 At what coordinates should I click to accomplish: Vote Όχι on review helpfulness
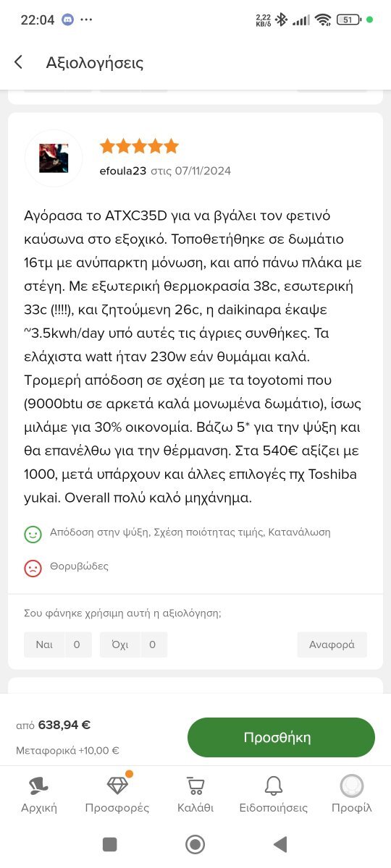133,644
